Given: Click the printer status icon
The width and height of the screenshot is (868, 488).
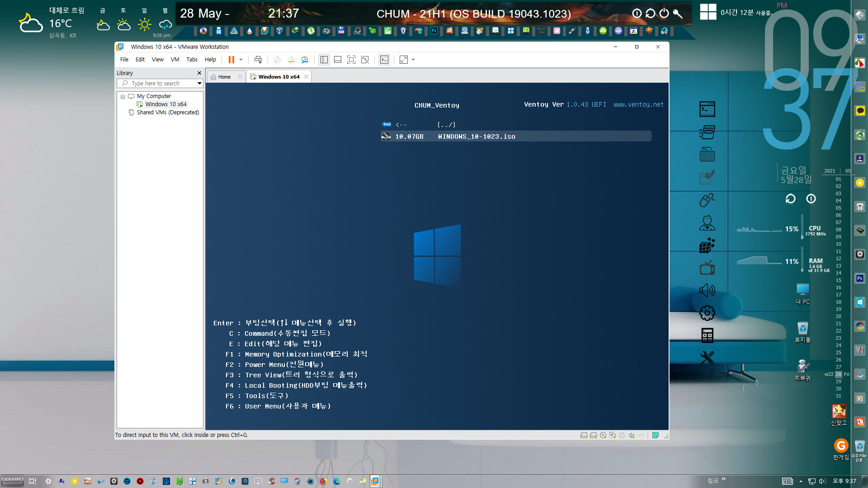Looking at the screenshot, I should tap(622, 436).
